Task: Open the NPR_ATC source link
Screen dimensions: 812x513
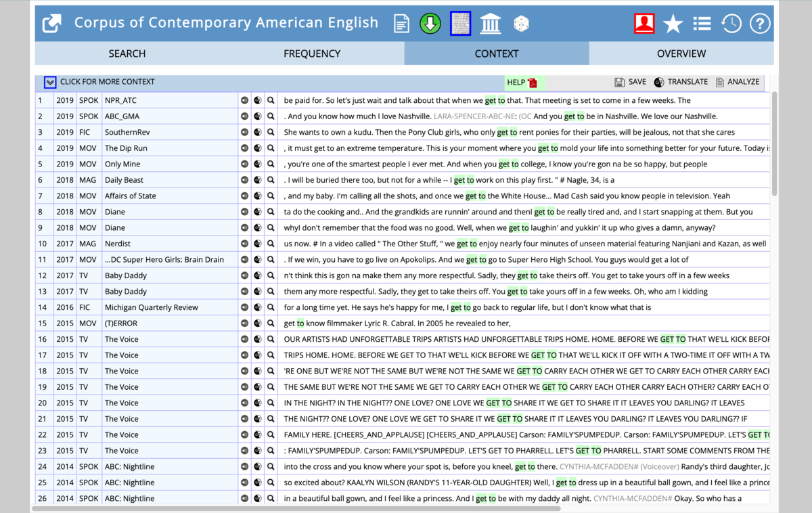Action: 120,100
